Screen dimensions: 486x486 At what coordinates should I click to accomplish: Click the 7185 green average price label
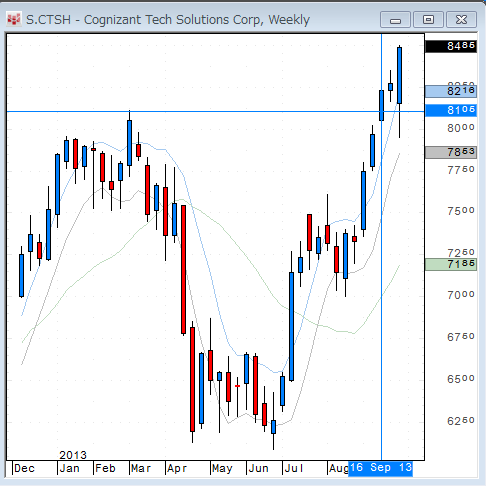(451, 264)
